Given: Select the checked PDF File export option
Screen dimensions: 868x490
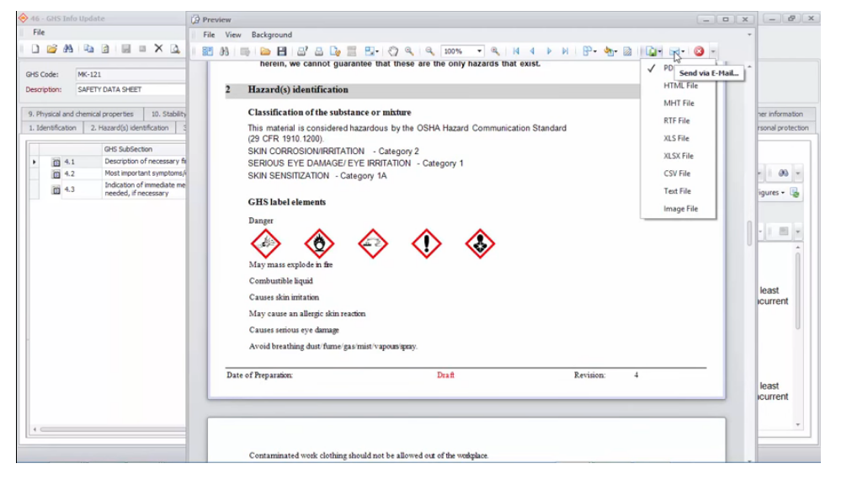Looking at the screenshot, I should [678, 68].
